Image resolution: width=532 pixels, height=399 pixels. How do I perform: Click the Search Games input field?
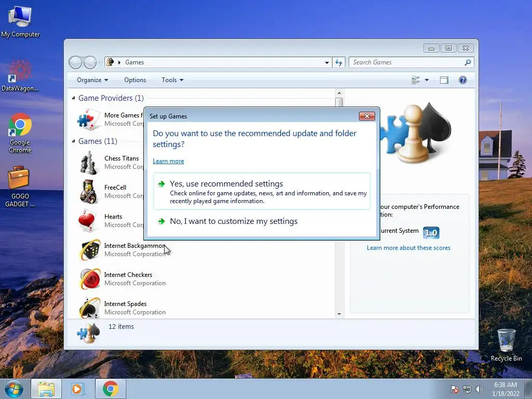[407, 62]
